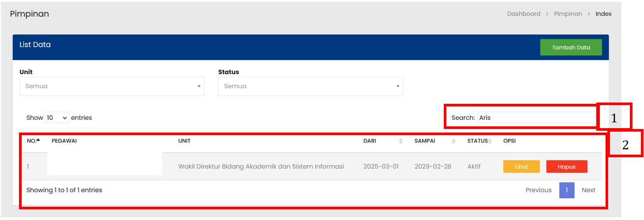Select pagination page 1

[567, 190]
